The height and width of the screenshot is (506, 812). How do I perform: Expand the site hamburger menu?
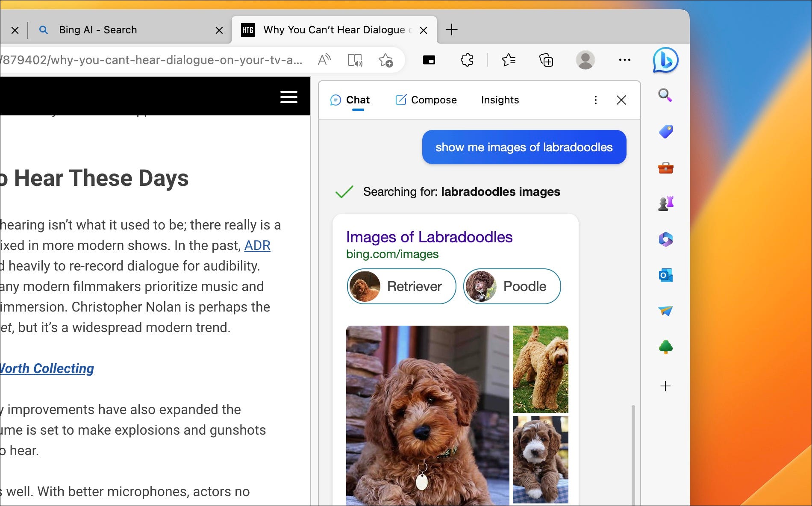pos(288,97)
